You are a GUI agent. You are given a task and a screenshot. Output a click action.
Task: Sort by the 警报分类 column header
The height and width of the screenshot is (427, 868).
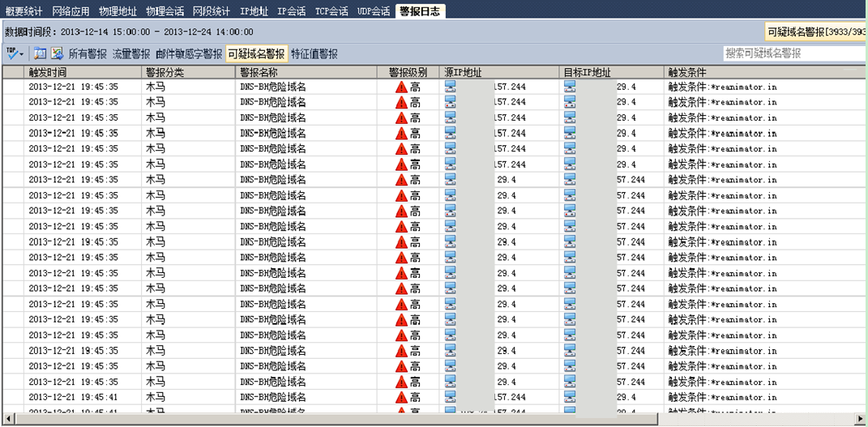190,72
